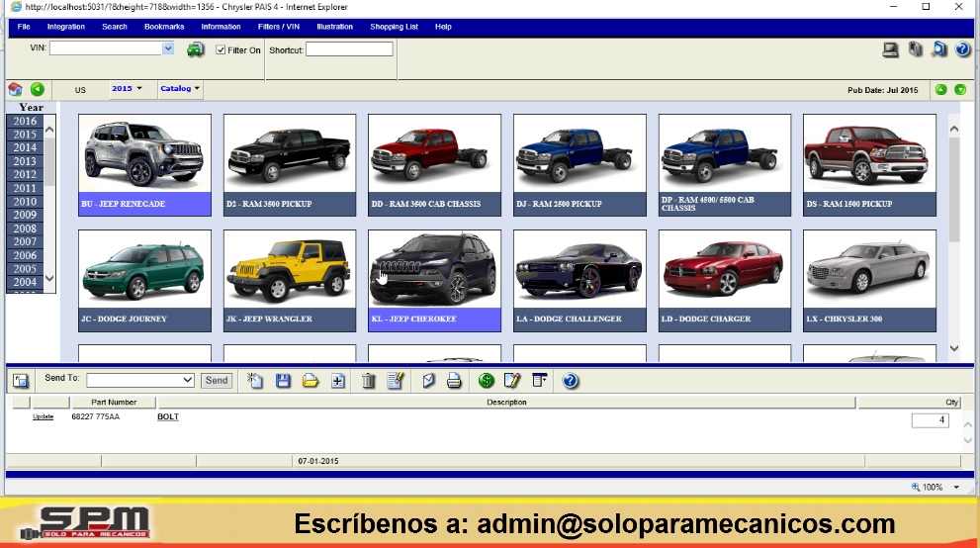The height and width of the screenshot is (548, 980).
Task: Delete item with the trash can icon
Action: 369,381
